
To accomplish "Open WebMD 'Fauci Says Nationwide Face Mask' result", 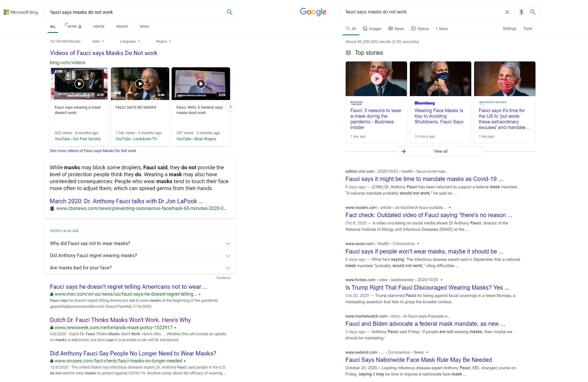I will (x=419, y=360).
